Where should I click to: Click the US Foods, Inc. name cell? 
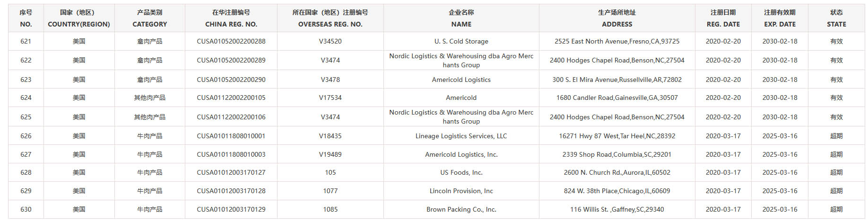click(461, 173)
